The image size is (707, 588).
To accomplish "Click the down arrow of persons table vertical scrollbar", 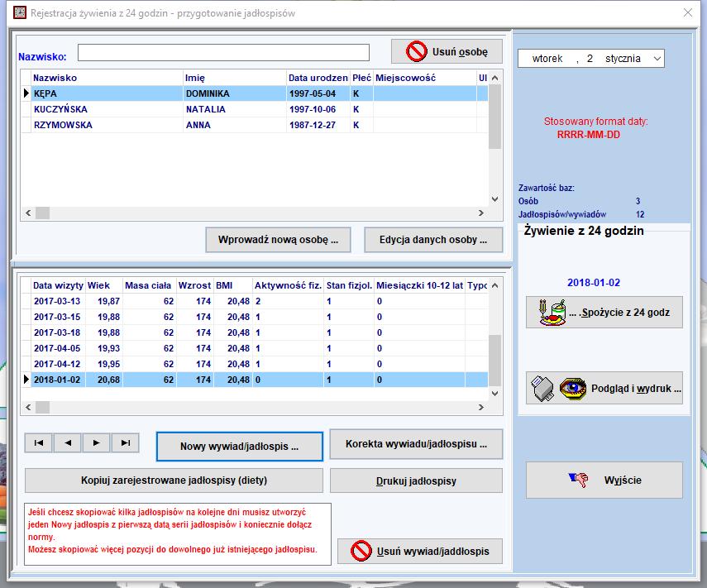I will [x=495, y=199].
